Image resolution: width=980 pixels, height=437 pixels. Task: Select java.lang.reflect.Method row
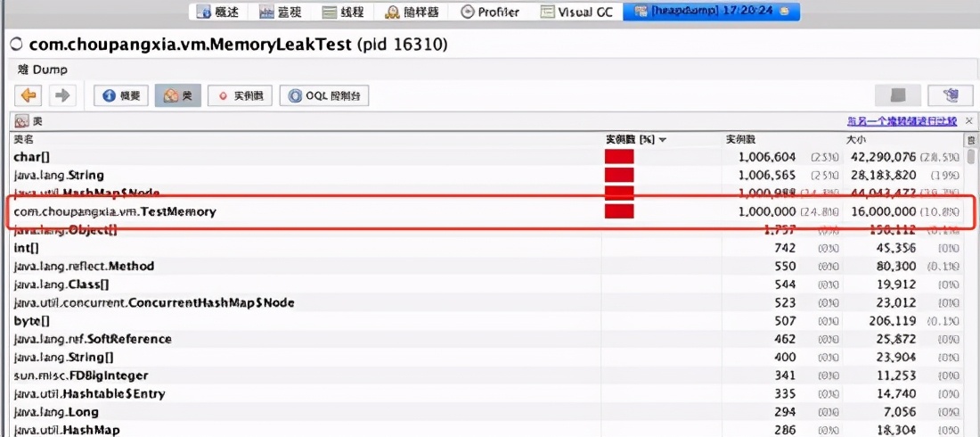[487, 266]
